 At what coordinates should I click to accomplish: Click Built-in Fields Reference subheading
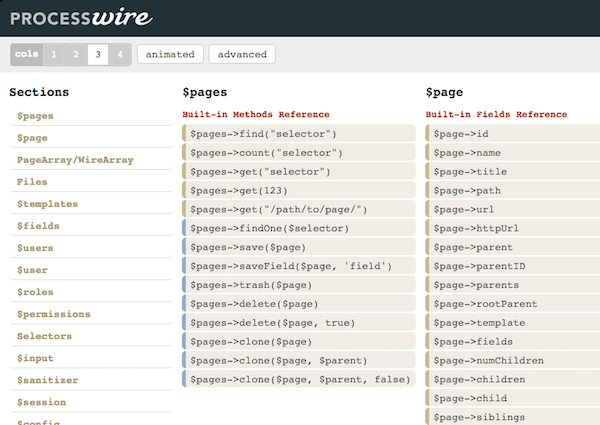tap(496, 114)
